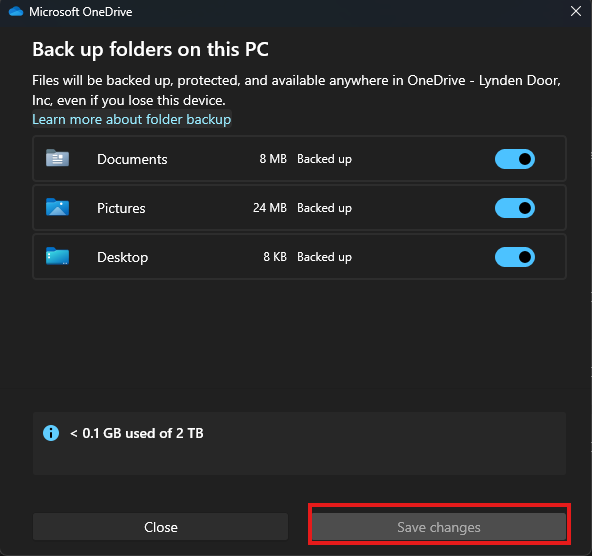Click the Desktop 8 KB size text
The width and height of the screenshot is (592, 556).
(x=275, y=257)
